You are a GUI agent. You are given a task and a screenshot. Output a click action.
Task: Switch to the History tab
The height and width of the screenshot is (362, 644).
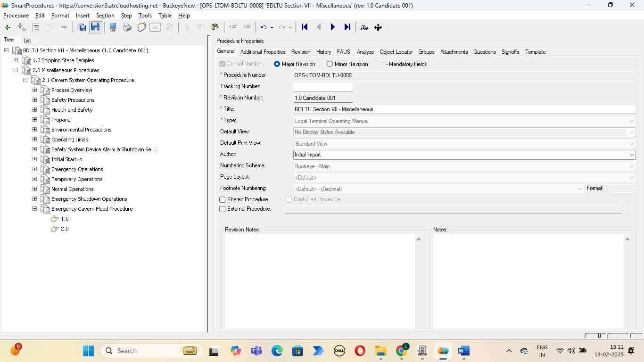point(323,52)
